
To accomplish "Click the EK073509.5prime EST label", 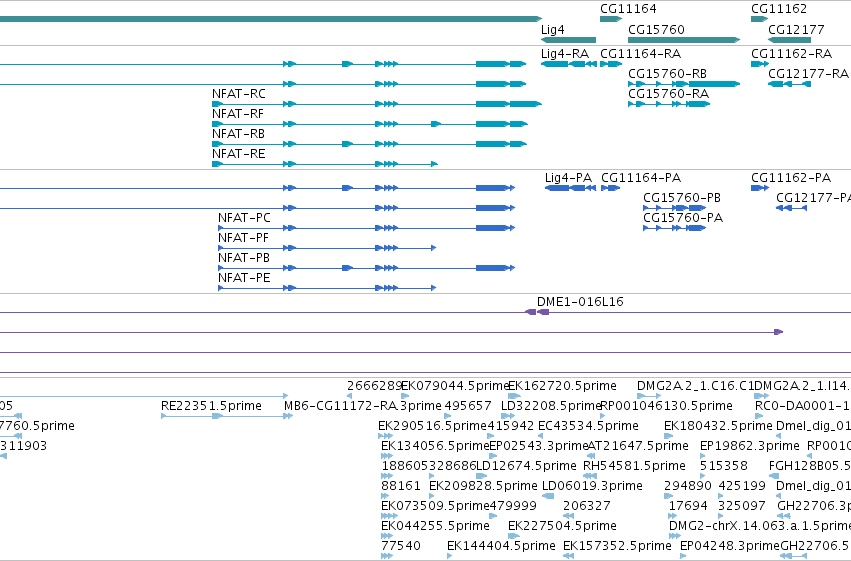I will [x=435, y=506].
